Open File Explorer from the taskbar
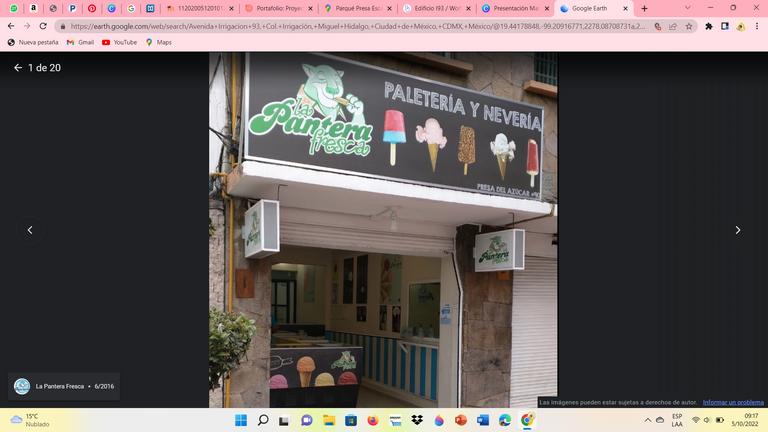This screenshot has width=768, height=432. point(329,420)
